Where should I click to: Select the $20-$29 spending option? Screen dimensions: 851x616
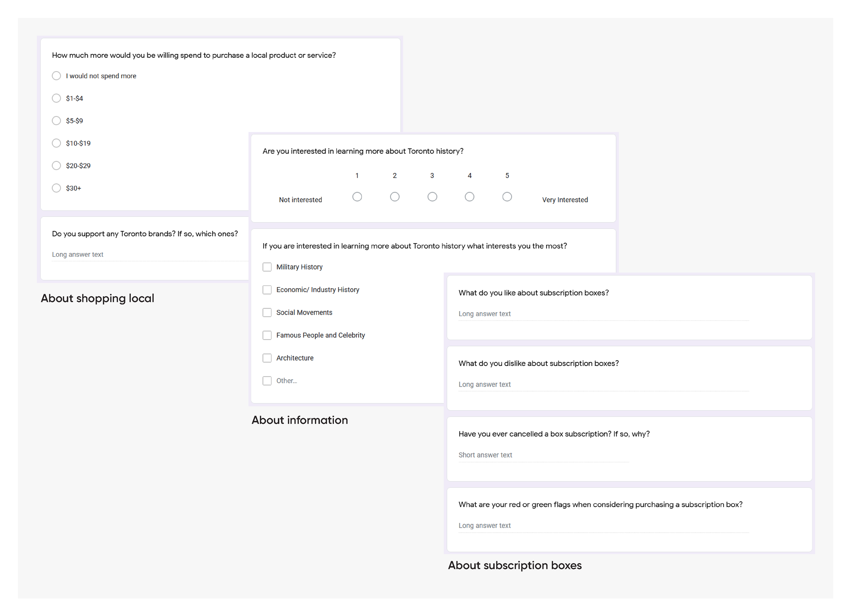coord(56,166)
